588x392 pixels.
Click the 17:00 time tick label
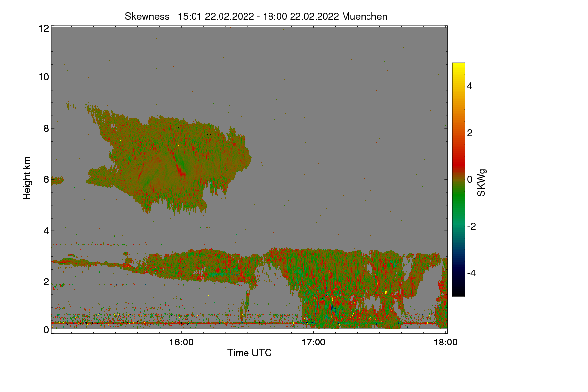313,343
